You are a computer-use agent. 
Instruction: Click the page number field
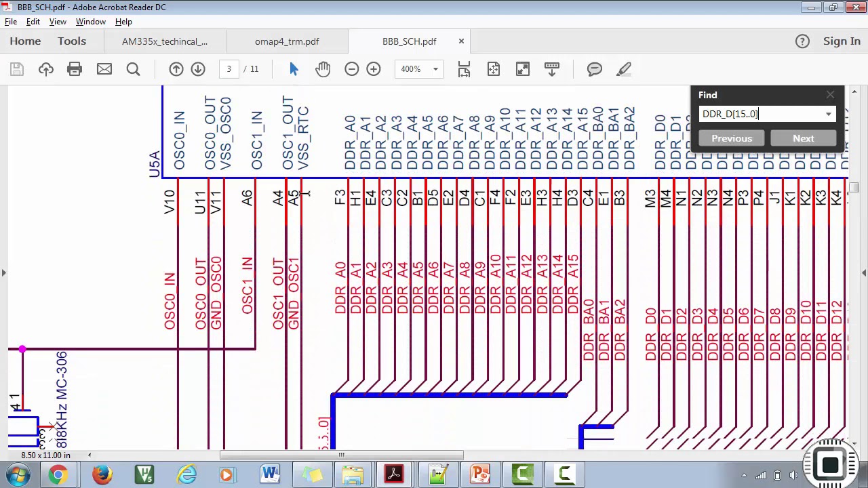point(229,69)
